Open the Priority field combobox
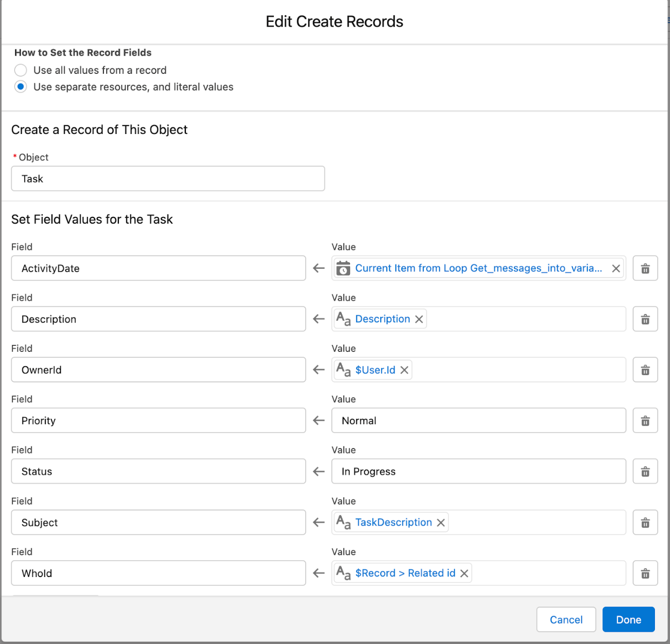Image resolution: width=670 pixels, height=644 pixels. [159, 421]
